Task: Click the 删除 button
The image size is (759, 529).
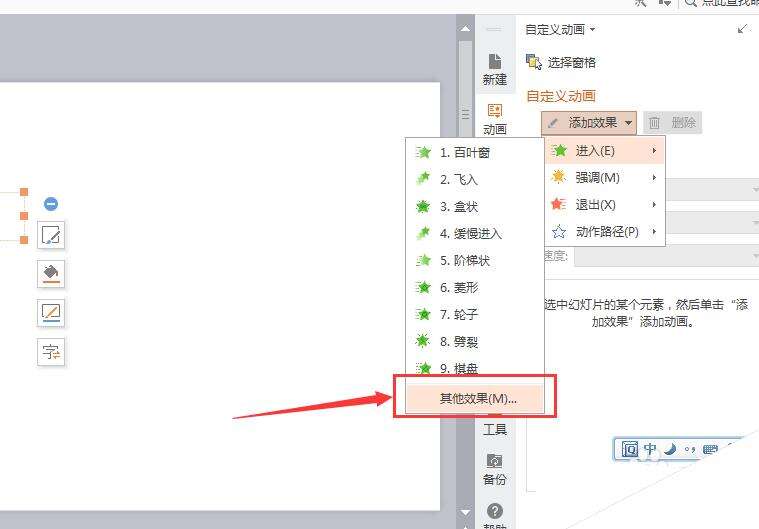Action: (672, 123)
